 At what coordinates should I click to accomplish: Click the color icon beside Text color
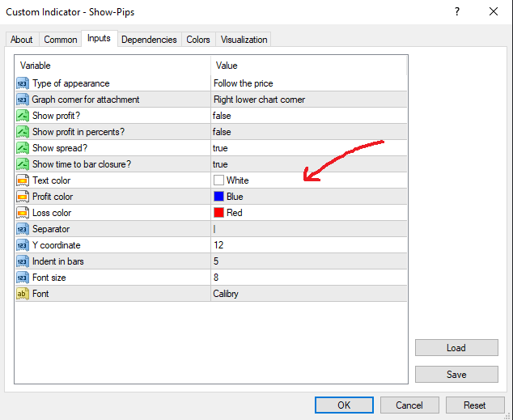point(23,180)
